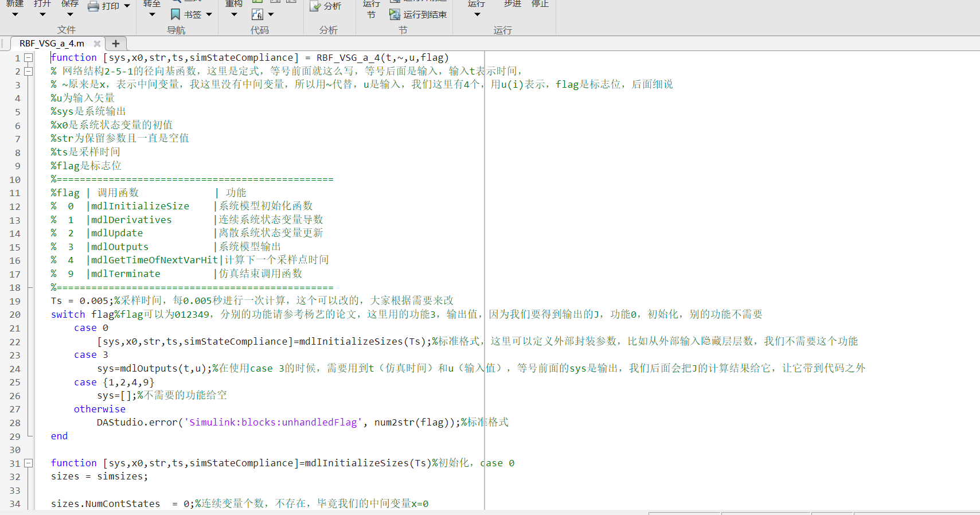980x515 pixels.
Task: Close the RBF_VSG_a_4.m tab
Action: 97,44
